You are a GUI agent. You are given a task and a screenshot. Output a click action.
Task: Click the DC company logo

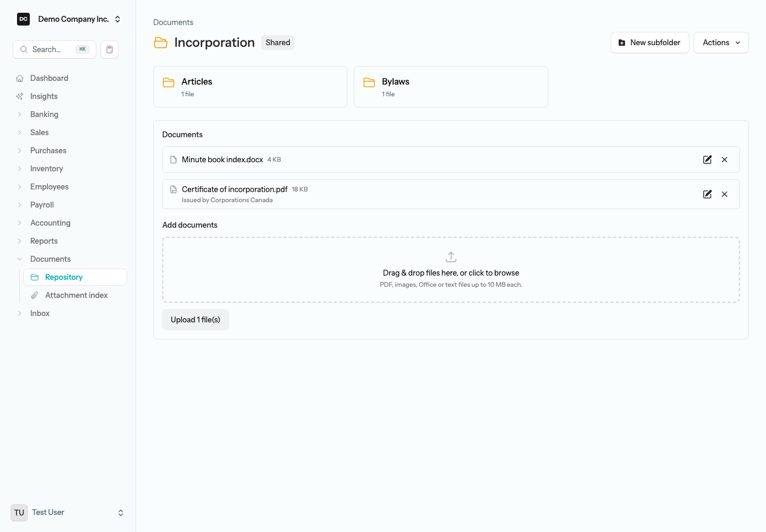pos(23,19)
